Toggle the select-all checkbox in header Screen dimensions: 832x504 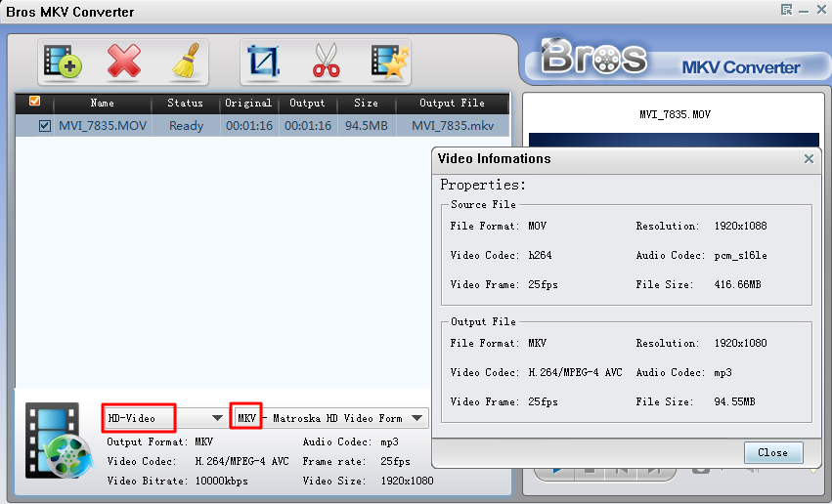(x=35, y=101)
